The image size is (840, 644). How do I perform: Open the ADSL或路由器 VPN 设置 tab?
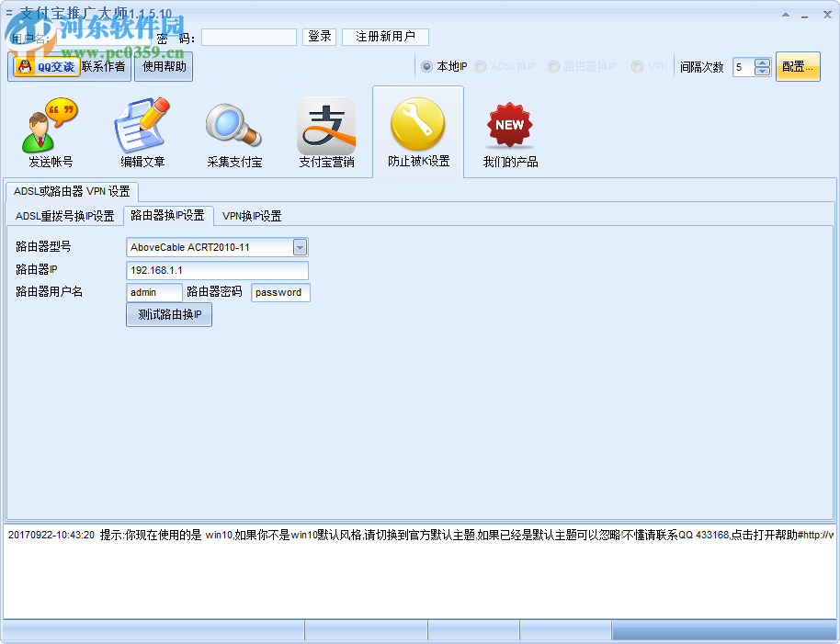click(x=74, y=192)
